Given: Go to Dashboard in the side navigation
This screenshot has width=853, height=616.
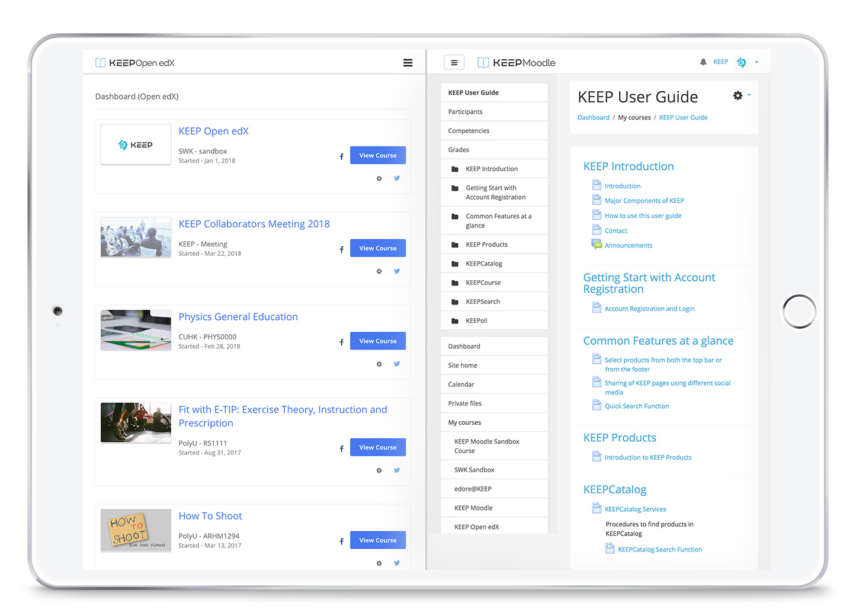Looking at the screenshot, I should coord(494,346).
